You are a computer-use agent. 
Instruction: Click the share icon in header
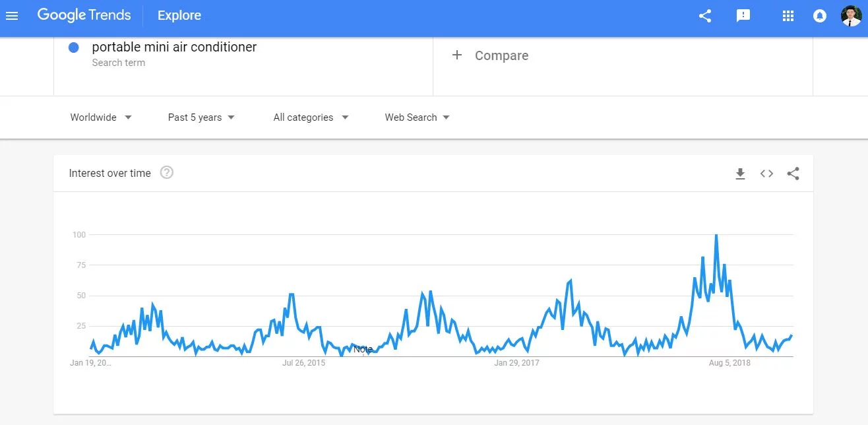pyautogui.click(x=705, y=16)
